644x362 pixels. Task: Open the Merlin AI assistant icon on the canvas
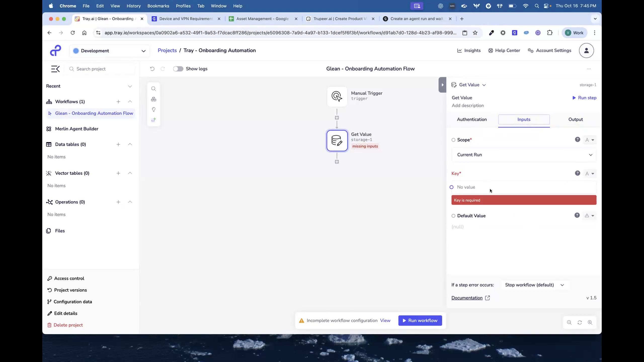[x=153, y=120]
